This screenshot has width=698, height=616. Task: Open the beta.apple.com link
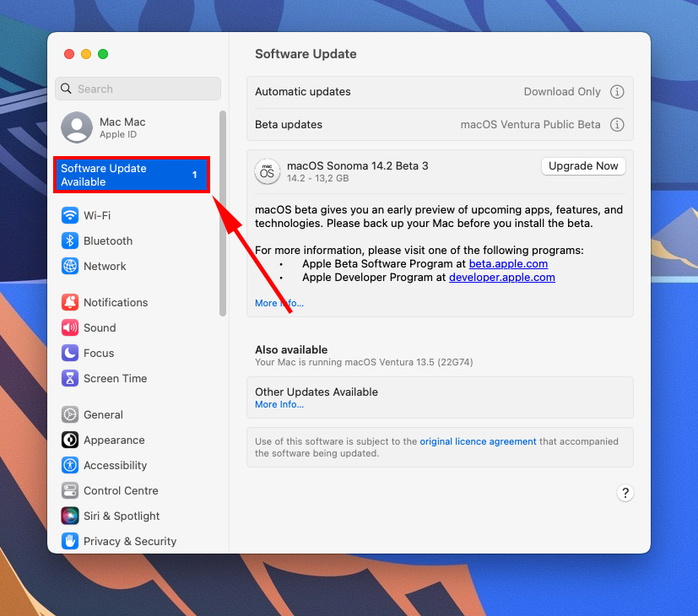pyautogui.click(x=508, y=263)
